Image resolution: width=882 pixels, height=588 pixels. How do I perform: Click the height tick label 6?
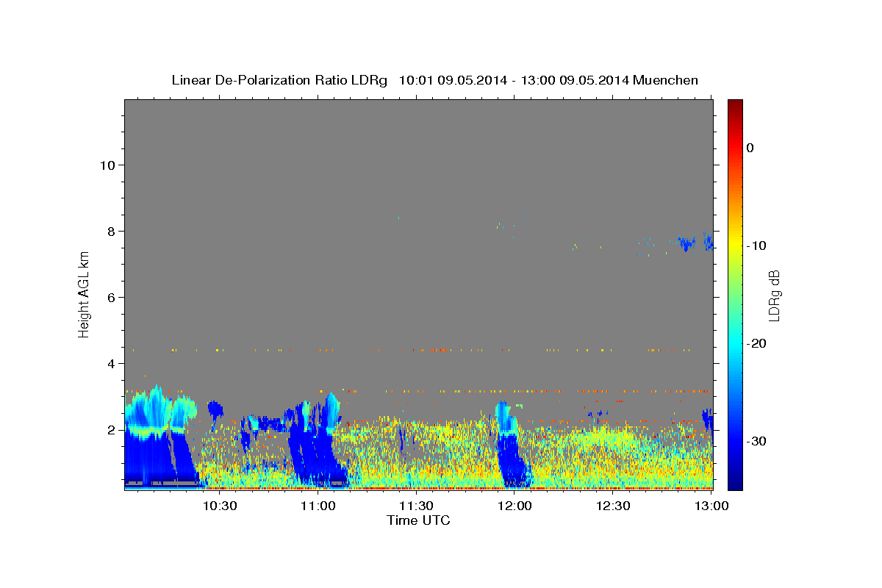[x=110, y=298]
